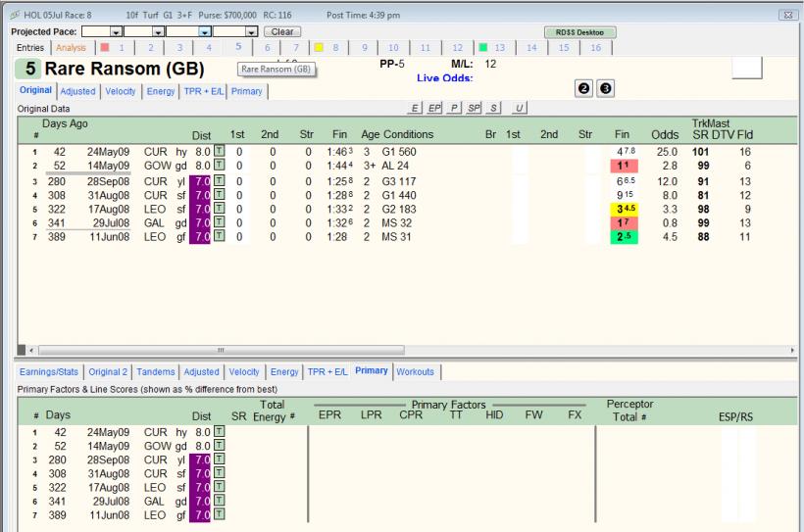The width and height of the screenshot is (804, 532).
Task: Click green finish cell on 11Jun08 row
Action: point(624,237)
